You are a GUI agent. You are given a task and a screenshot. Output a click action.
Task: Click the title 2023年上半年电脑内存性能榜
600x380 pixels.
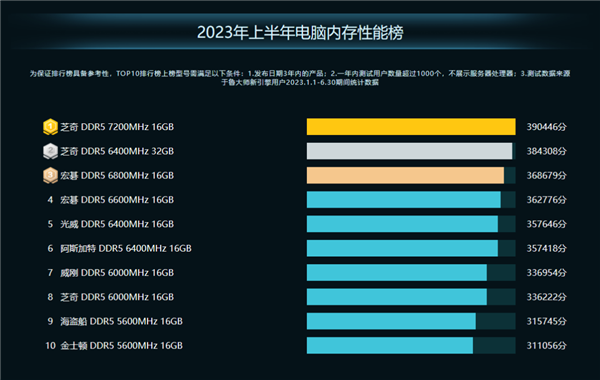[300, 33]
